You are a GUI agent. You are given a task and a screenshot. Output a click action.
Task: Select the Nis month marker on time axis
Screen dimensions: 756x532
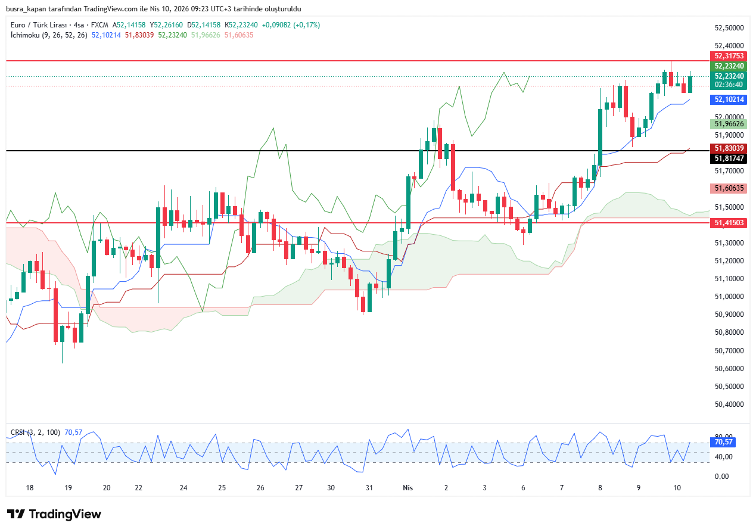point(408,488)
